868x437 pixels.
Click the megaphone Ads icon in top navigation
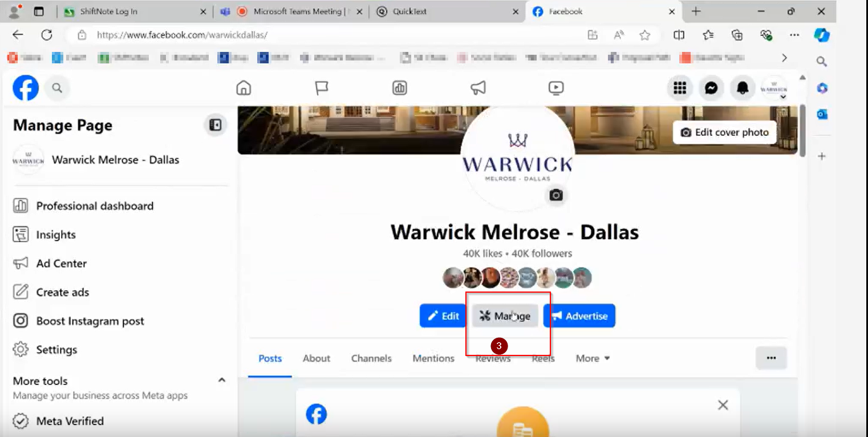point(477,88)
